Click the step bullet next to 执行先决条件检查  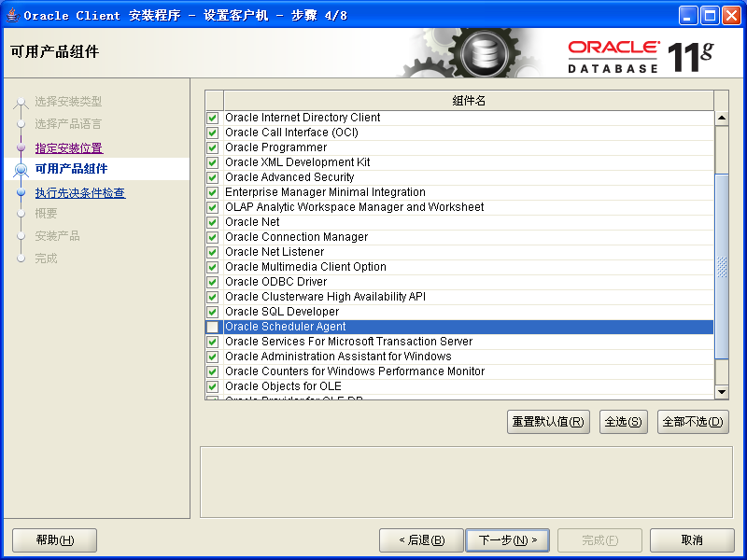point(21,192)
